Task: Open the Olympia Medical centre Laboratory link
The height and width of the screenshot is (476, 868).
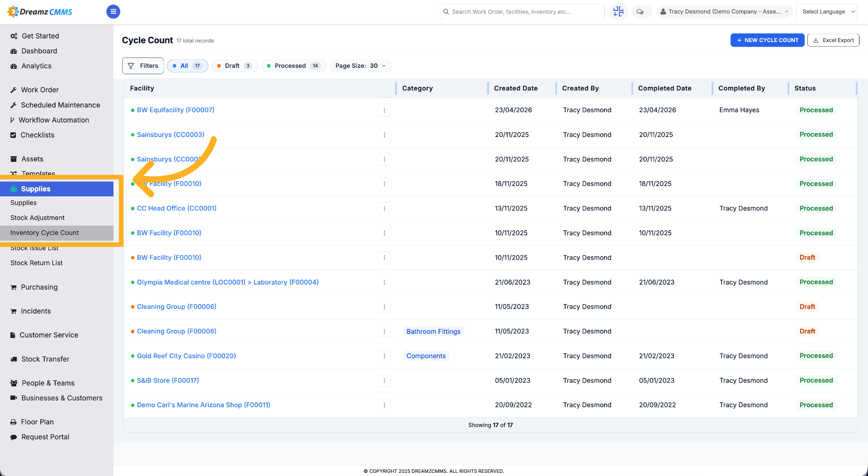Action: click(x=228, y=282)
